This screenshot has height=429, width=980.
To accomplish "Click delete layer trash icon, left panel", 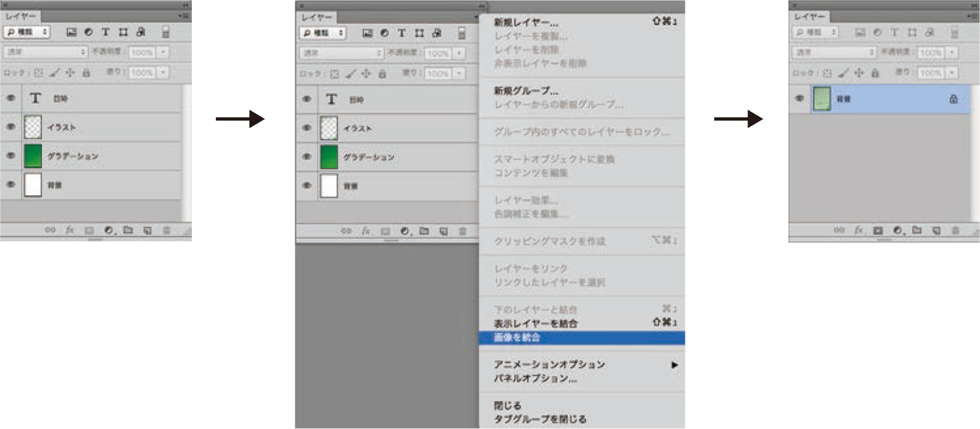I will click(167, 230).
